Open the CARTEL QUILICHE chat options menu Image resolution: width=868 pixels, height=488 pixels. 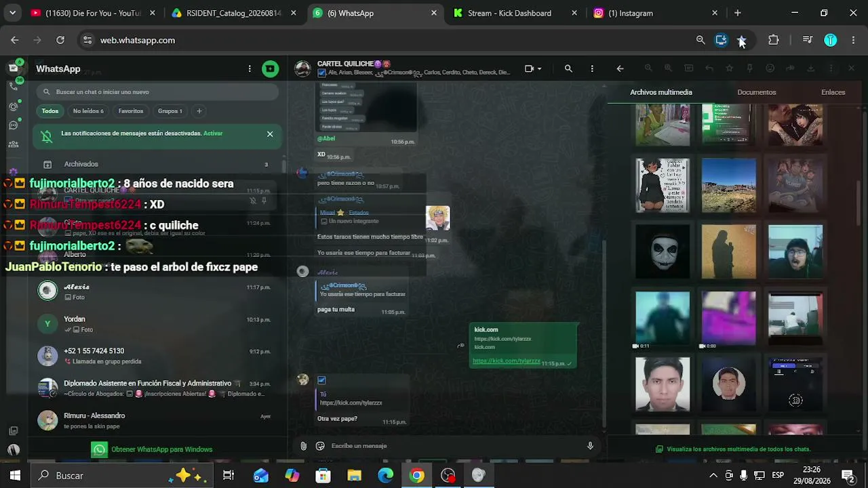(592, 68)
